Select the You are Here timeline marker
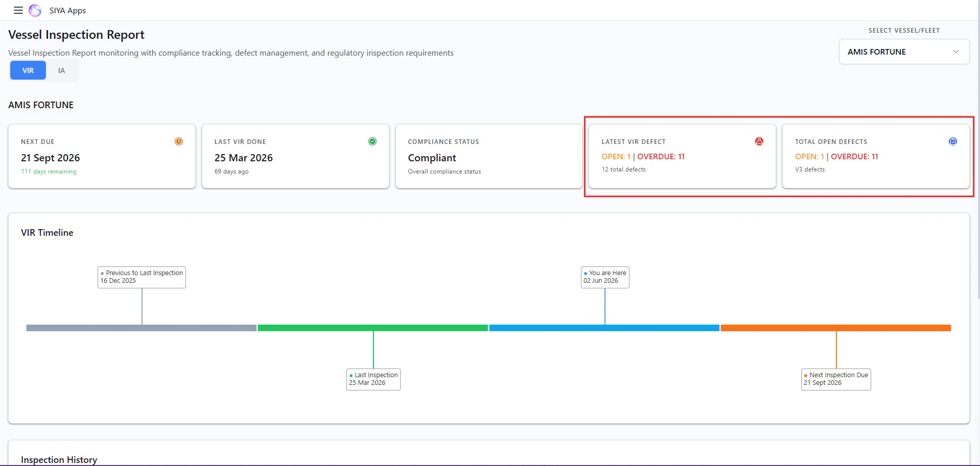980x466 pixels. tap(605, 277)
